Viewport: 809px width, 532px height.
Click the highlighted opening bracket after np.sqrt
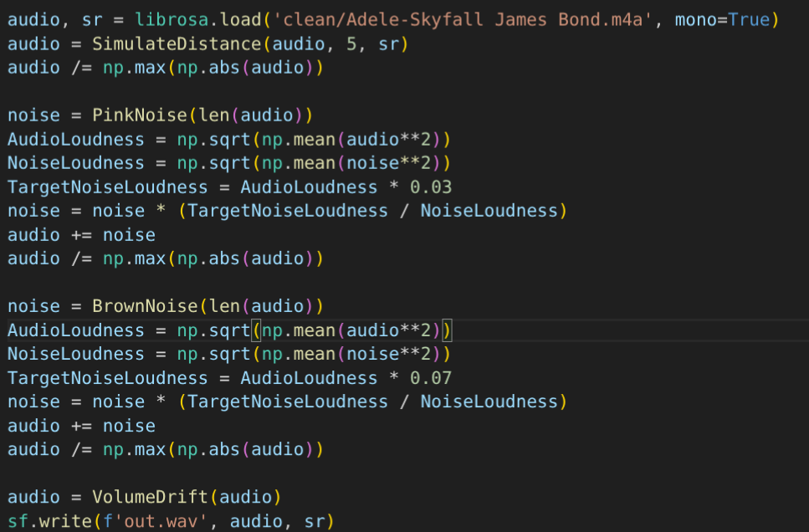click(256, 330)
